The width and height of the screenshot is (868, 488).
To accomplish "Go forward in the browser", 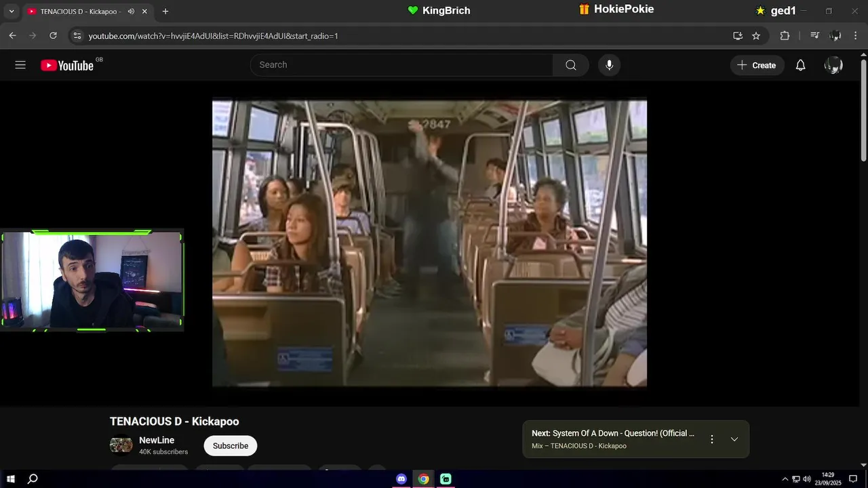I will [x=32, y=36].
